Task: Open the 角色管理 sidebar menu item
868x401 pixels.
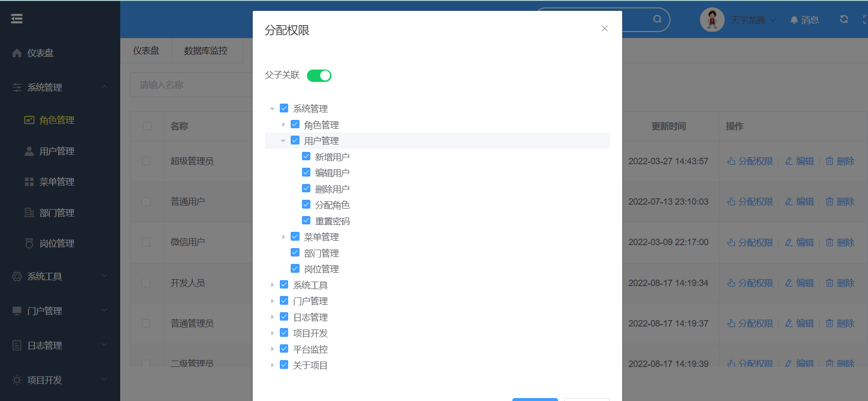Action: [x=57, y=120]
